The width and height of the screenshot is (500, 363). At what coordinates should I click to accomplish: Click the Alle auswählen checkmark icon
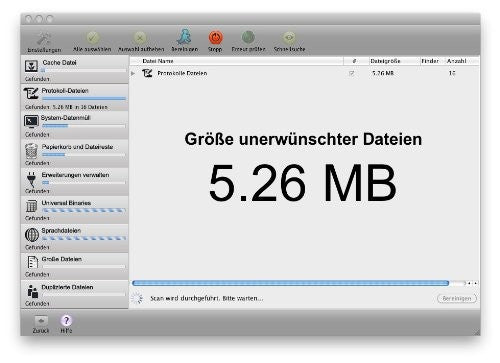92,38
